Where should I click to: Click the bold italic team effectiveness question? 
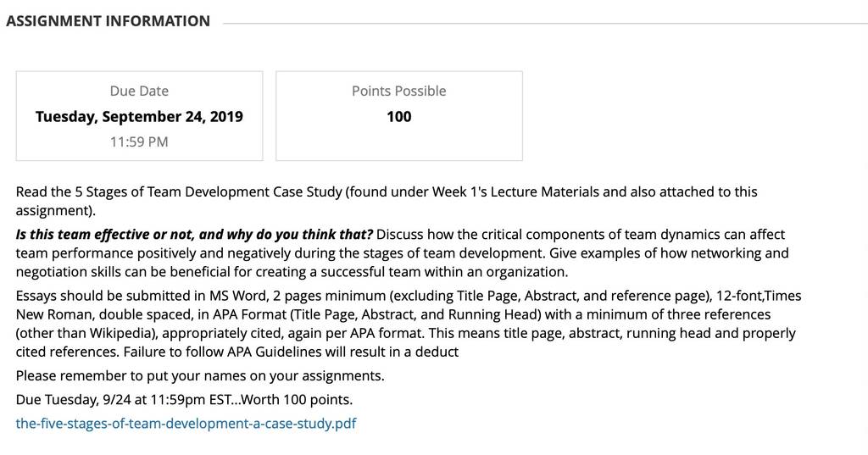click(x=194, y=234)
